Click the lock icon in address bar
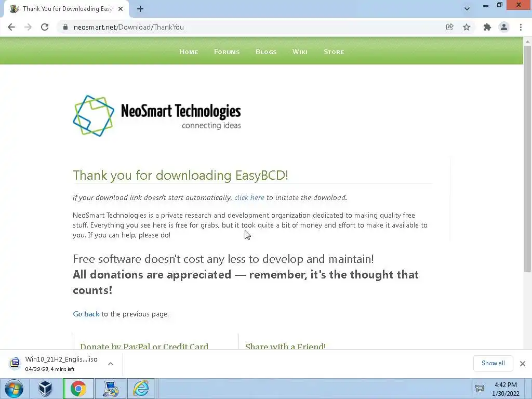 tap(65, 27)
